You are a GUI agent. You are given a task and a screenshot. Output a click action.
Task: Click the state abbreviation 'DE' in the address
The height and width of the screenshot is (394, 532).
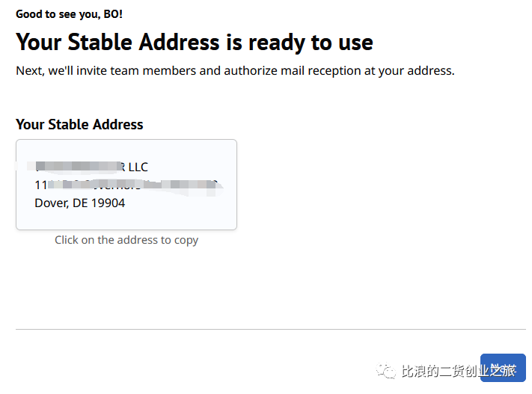(80, 203)
